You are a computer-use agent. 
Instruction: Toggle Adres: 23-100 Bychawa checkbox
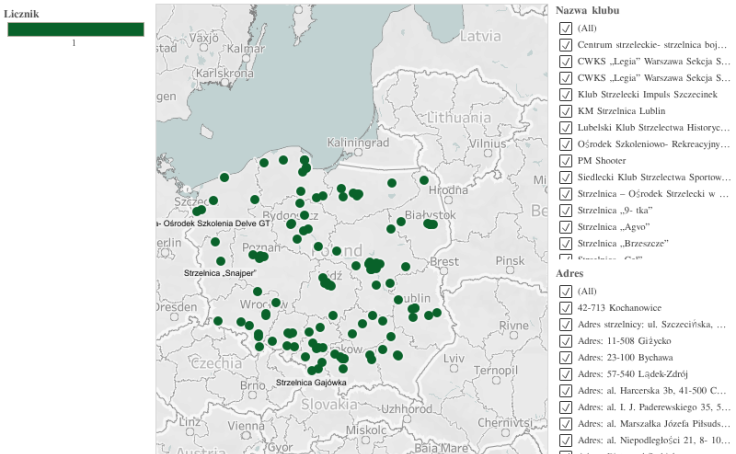(566, 357)
